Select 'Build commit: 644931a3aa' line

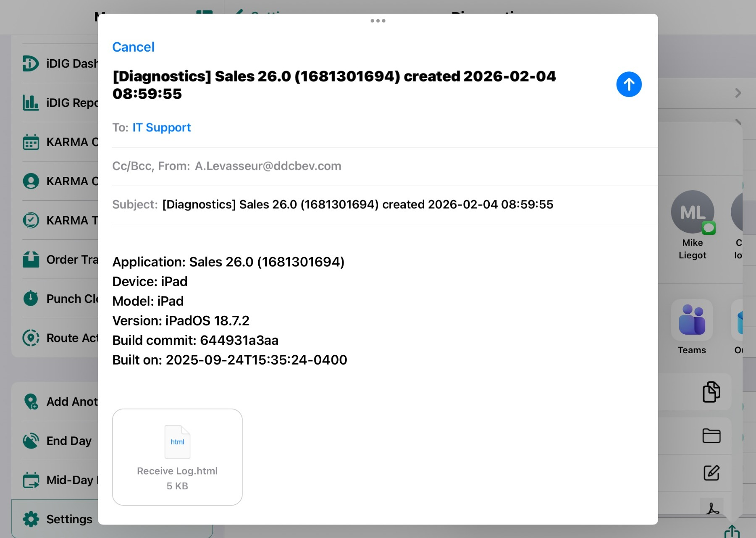click(x=195, y=340)
